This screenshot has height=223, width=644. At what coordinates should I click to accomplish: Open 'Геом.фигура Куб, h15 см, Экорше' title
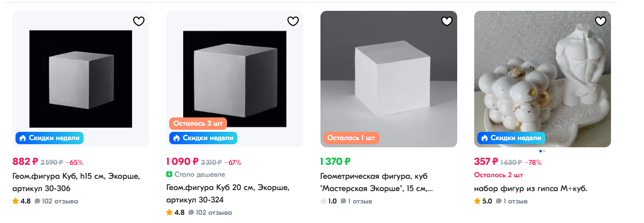coord(75,181)
